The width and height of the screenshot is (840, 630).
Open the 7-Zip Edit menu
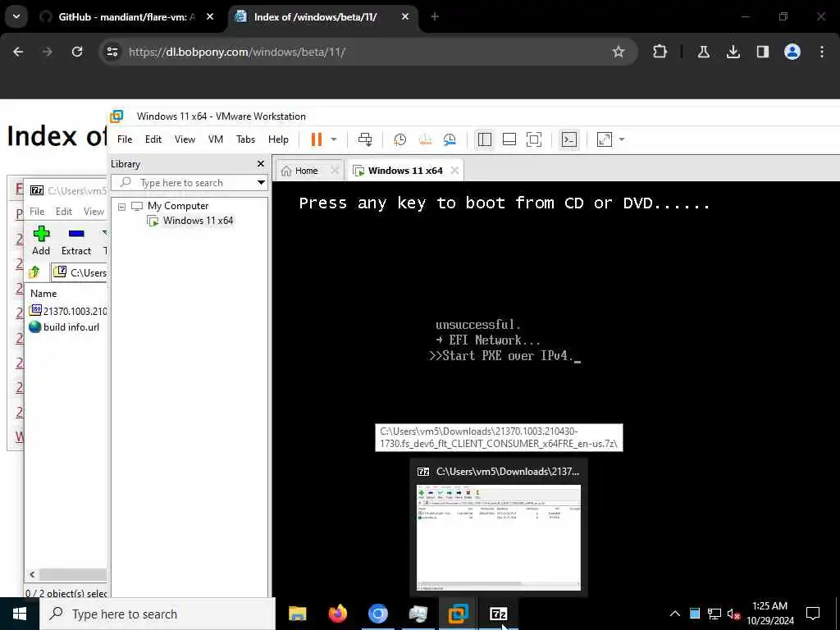coord(64,212)
